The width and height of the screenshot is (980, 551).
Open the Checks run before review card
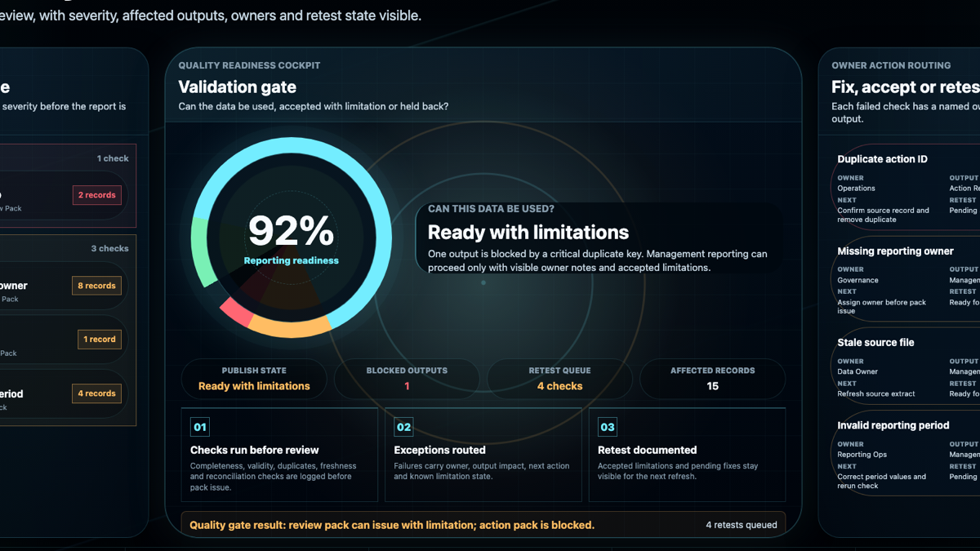click(x=279, y=455)
